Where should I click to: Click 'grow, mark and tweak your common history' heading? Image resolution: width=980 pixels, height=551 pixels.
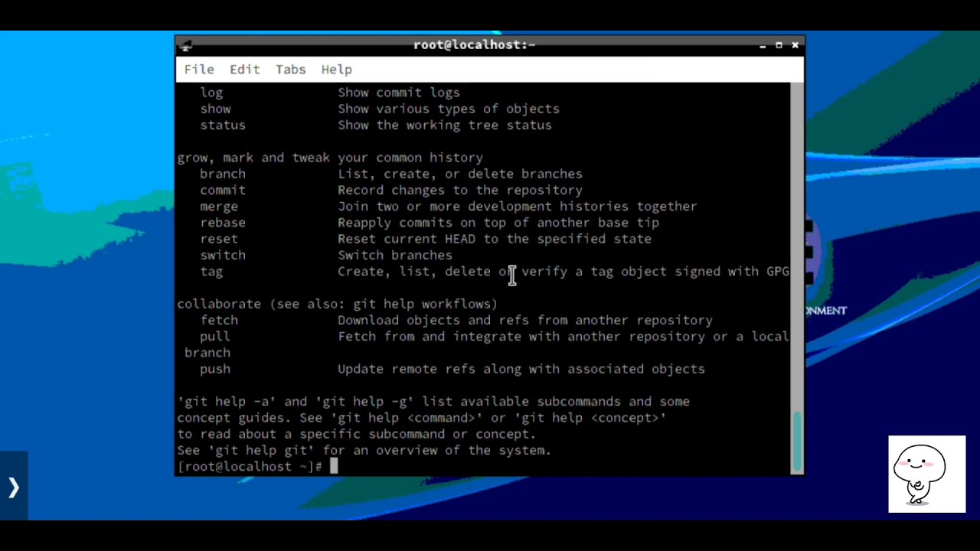coord(330,158)
